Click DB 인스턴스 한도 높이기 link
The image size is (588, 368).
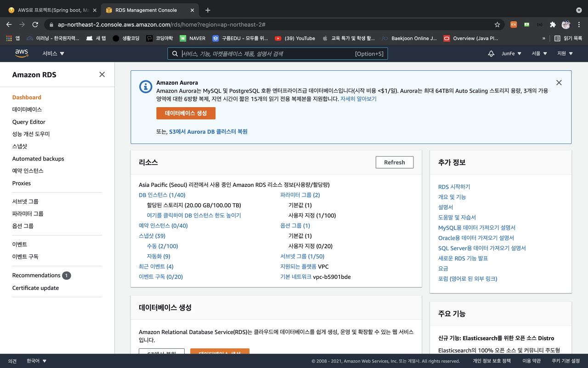click(194, 215)
